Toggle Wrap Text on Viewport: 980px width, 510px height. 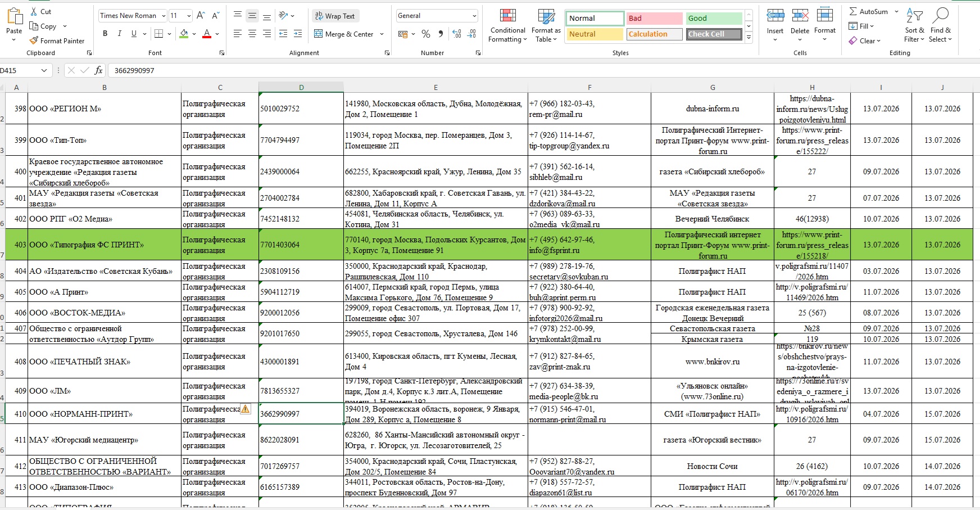[x=335, y=16]
